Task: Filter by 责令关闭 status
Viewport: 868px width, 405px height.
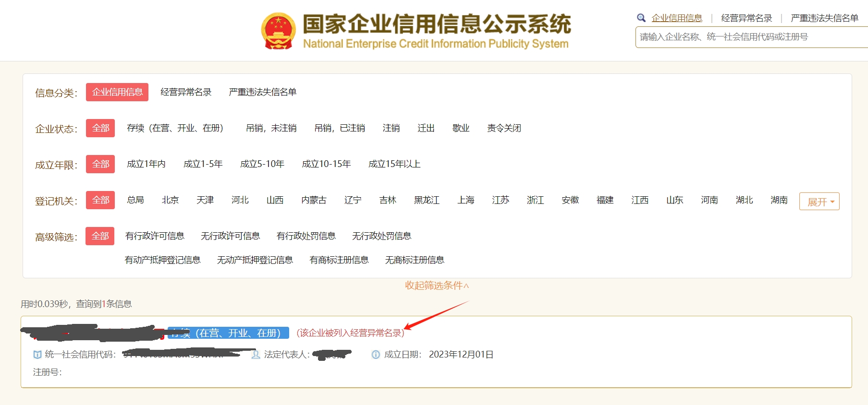Action: click(504, 128)
